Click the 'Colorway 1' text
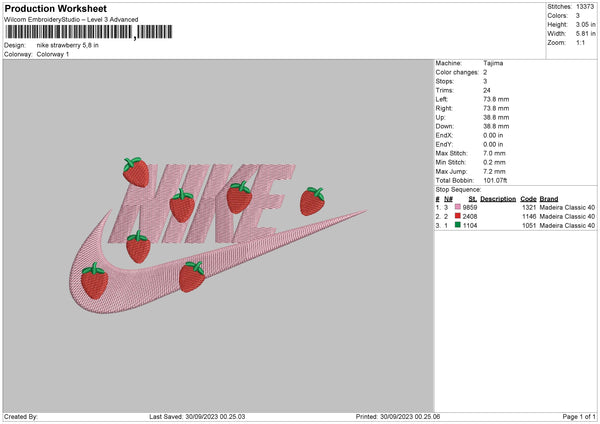 pyautogui.click(x=53, y=54)
